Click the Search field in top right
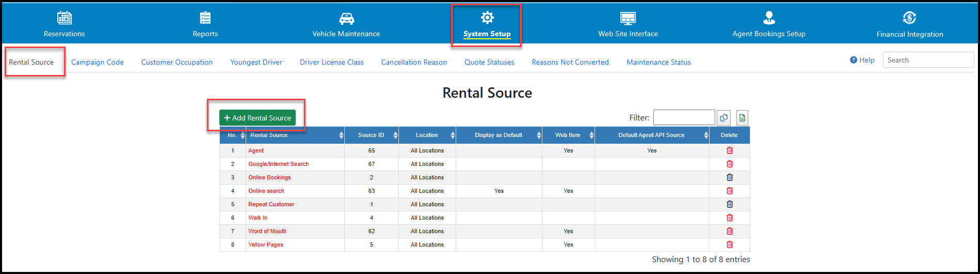 (928, 60)
